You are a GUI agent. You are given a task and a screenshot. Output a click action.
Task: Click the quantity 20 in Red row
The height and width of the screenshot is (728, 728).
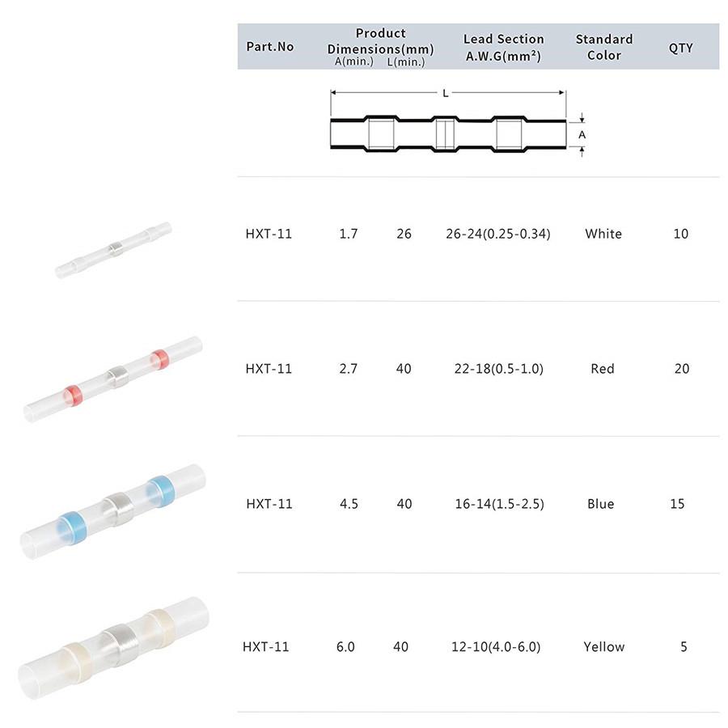(682, 369)
